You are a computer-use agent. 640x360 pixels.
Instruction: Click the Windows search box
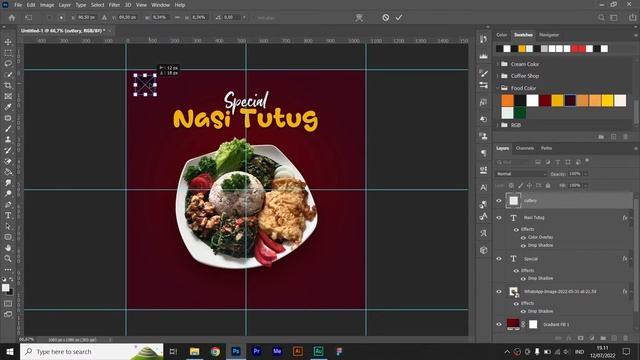click(92, 351)
